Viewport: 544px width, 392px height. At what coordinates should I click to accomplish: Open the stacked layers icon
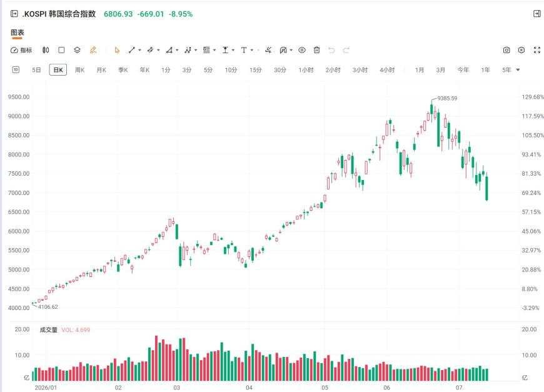[x=77, y=50]
